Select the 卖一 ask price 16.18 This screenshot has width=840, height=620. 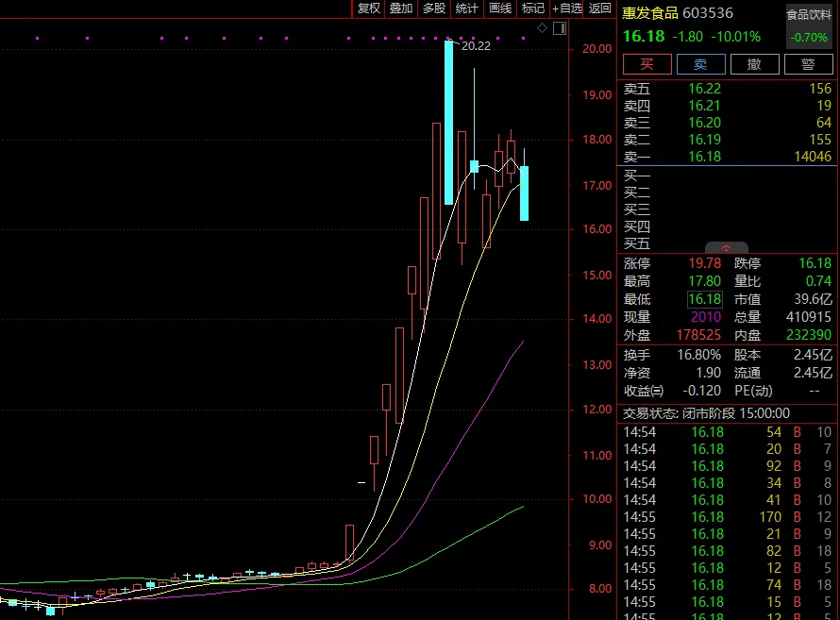pos(704,157)
